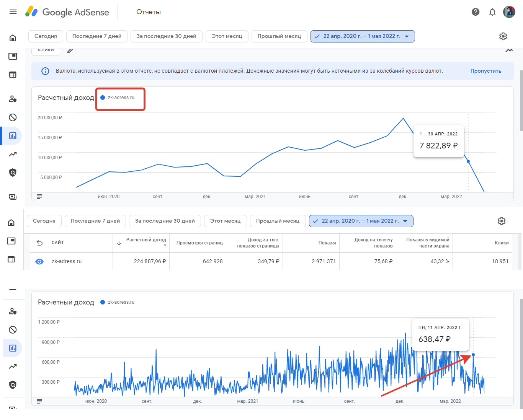The image size is (523, 420).
Task: Go to Home in the top sidebar
Action: [13, 38]
